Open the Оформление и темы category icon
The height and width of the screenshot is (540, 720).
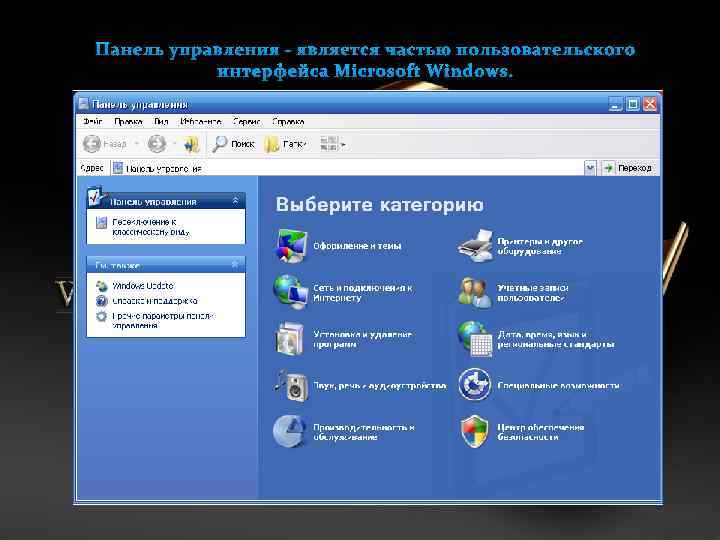(x=291, y=246)
